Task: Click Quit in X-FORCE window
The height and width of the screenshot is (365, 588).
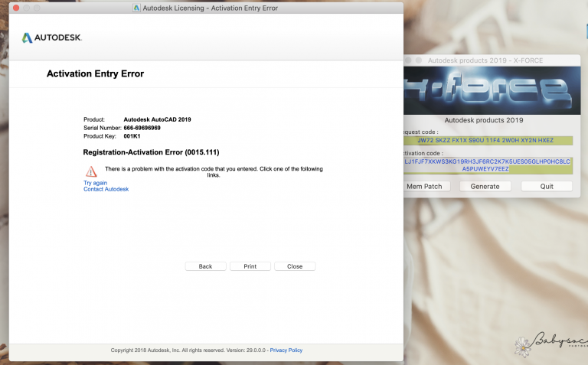Action: [x=547, y=186]
